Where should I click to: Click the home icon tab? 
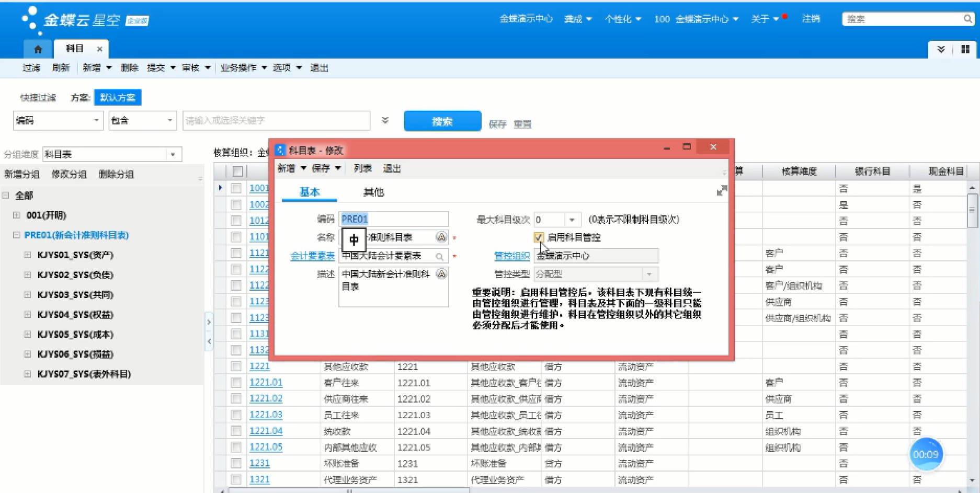coord(38,49)
